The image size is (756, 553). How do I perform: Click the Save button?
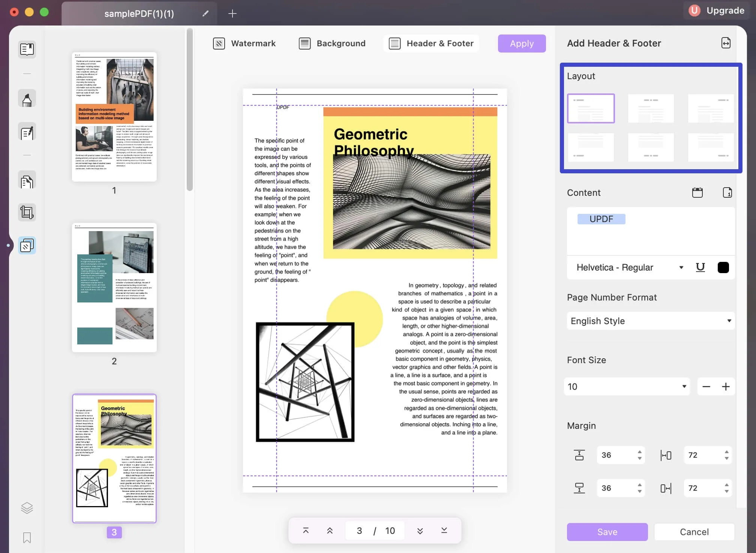[607, 532]
